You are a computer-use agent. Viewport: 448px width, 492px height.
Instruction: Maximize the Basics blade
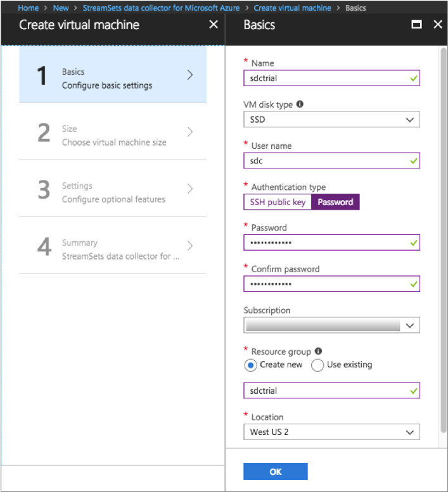pos(416,24)
